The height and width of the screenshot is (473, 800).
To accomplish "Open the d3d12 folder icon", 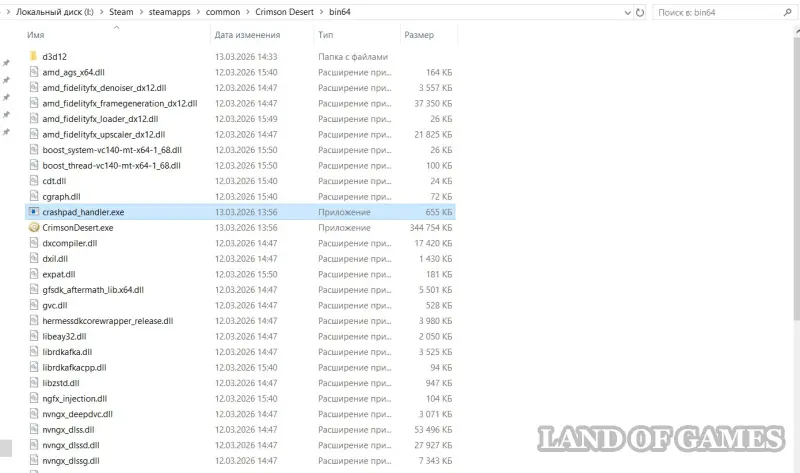I will 34,57.
